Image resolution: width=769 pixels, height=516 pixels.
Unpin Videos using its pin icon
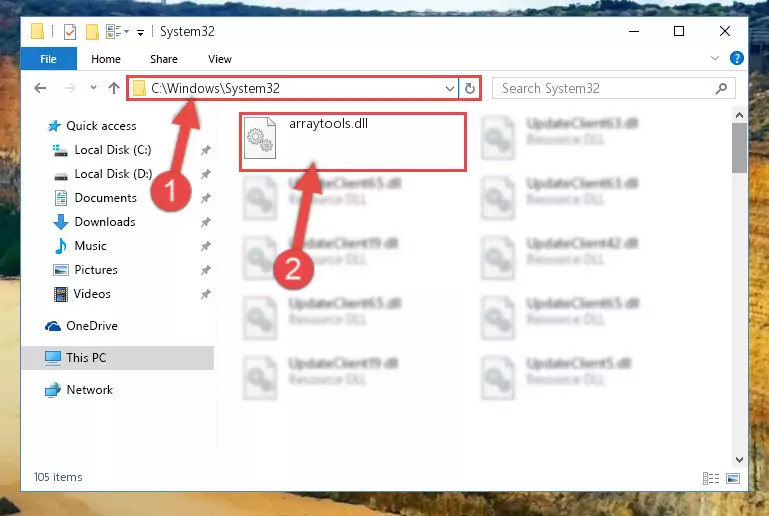coord(205,294)
